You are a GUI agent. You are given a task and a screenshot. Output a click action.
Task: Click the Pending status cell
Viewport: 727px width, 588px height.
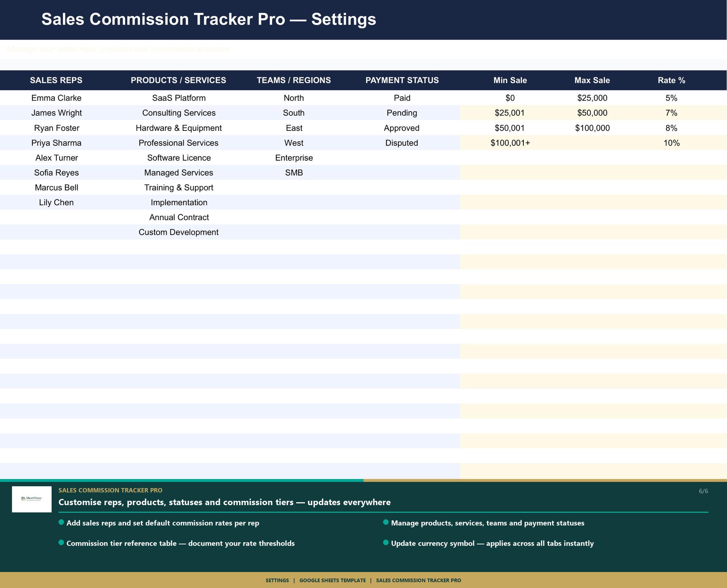click(x=402, y=113)
